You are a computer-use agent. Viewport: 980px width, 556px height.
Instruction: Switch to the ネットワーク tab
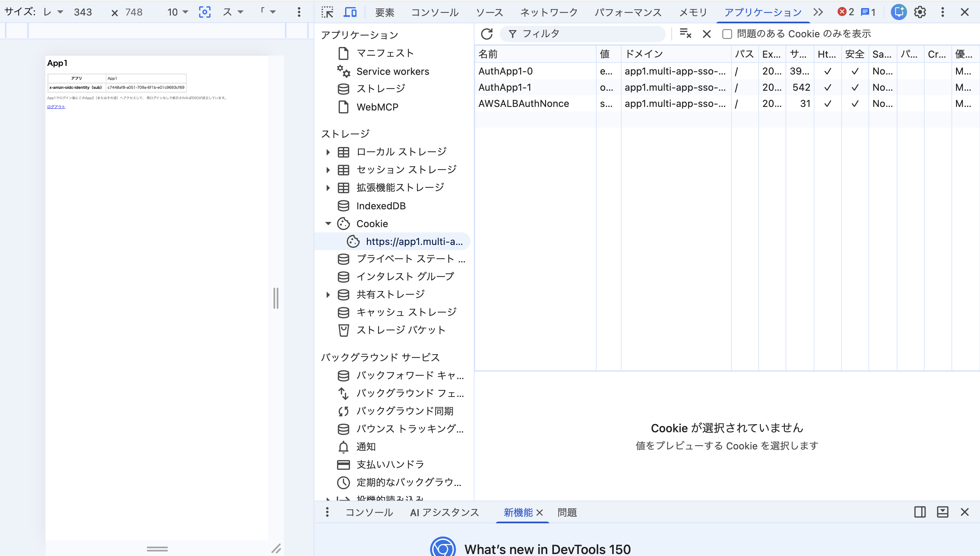tap(549, 12)
